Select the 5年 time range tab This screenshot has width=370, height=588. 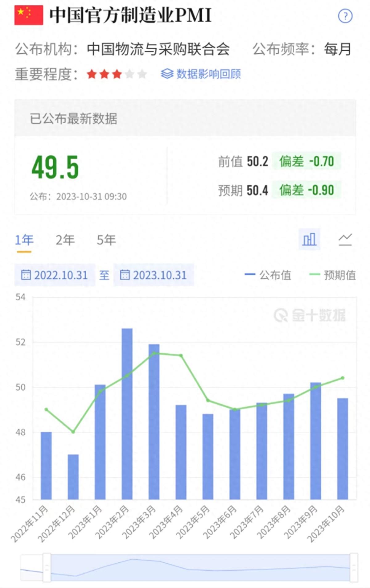coord(106,240)
